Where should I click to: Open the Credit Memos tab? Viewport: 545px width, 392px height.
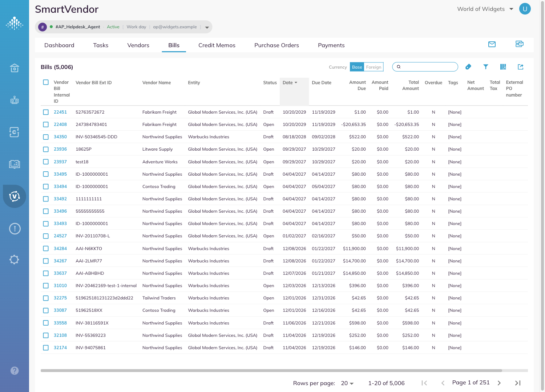click(x=217, y=45)
